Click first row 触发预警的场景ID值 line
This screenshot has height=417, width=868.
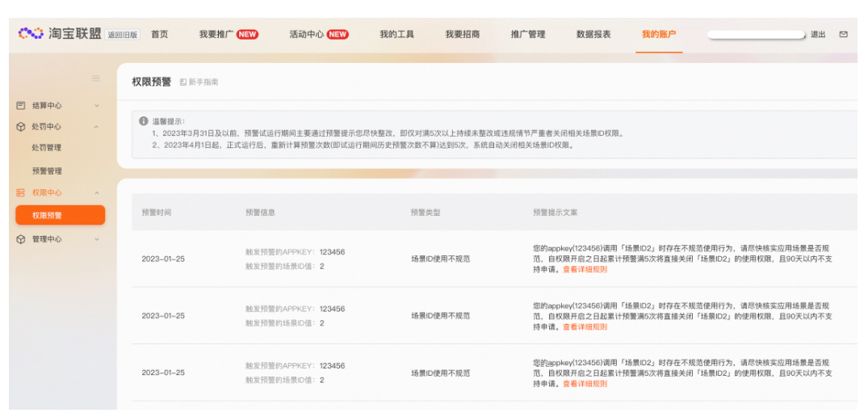(x=285, y=267)
